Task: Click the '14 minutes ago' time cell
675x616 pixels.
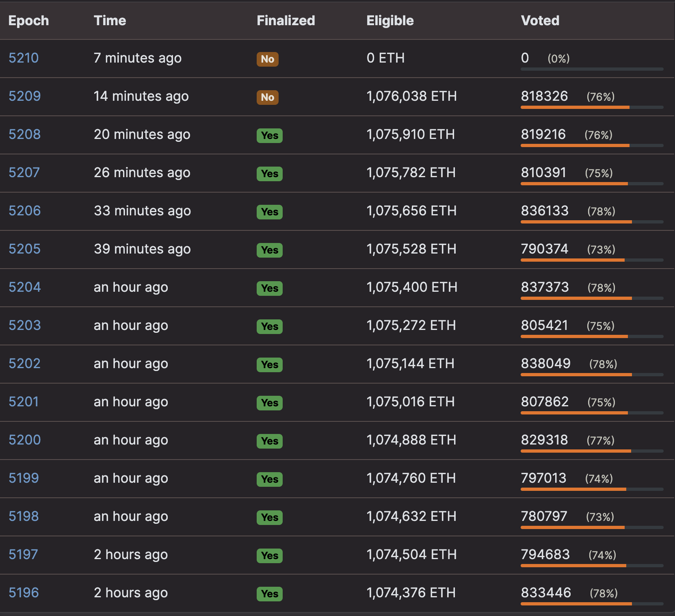Action: [x=141, y=96]
